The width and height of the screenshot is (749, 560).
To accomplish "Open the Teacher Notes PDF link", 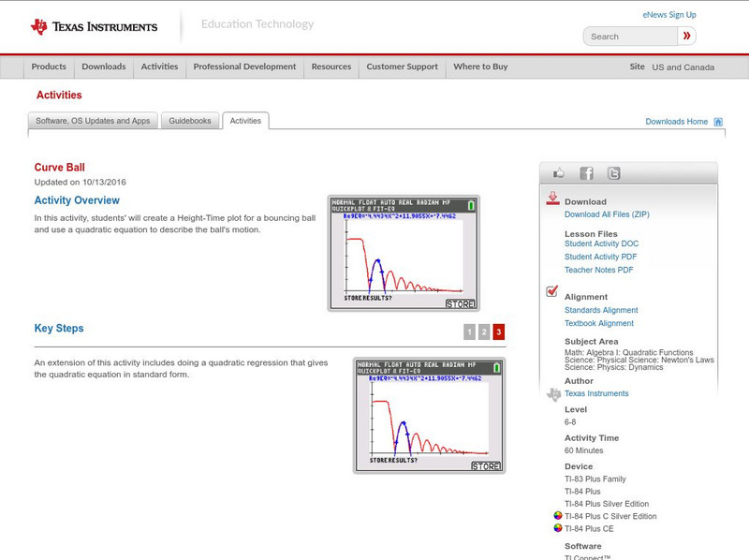I will pyautogui.click(x=598, y=270).
